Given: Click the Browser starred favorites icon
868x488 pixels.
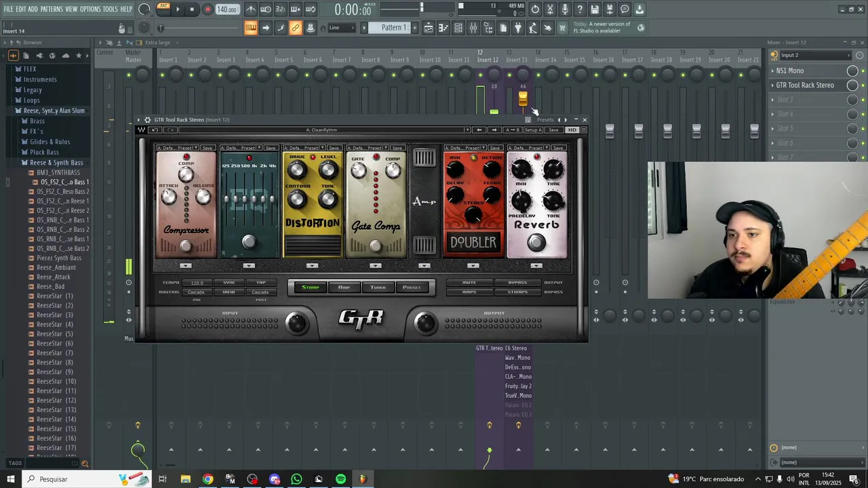Looking at the screenshot, I should 79,56.
